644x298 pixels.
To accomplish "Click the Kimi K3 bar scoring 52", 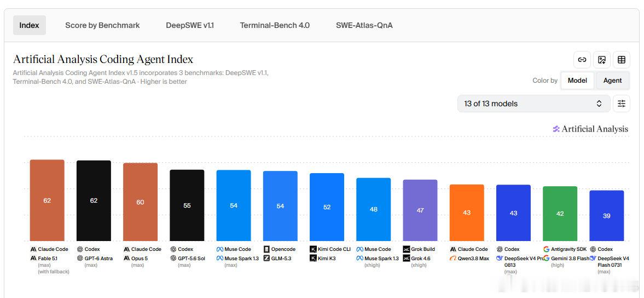I will (x=327, y=207).
